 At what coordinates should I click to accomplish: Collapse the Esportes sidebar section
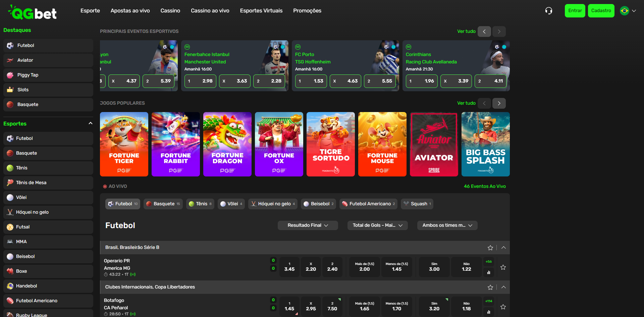pos(90,123)
